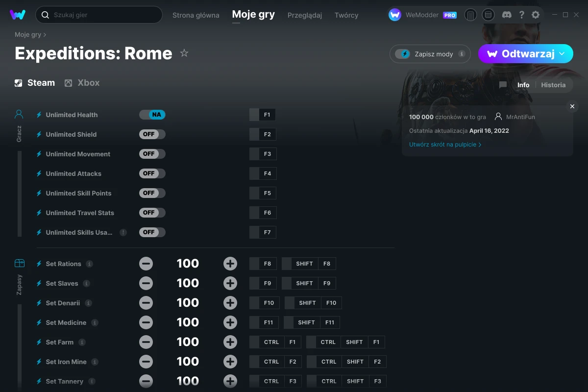Close the info panel
Viewport: 588px width, 392px height.
(572, 106)
